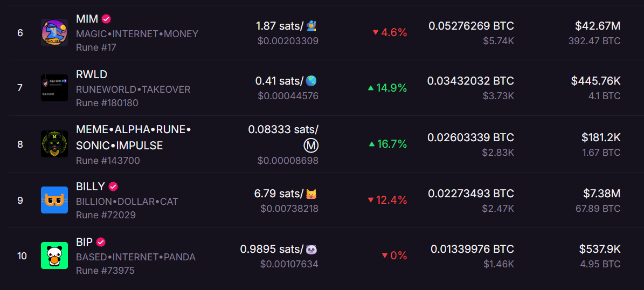Click the red 4.6% change indicator

click(390, 32)
